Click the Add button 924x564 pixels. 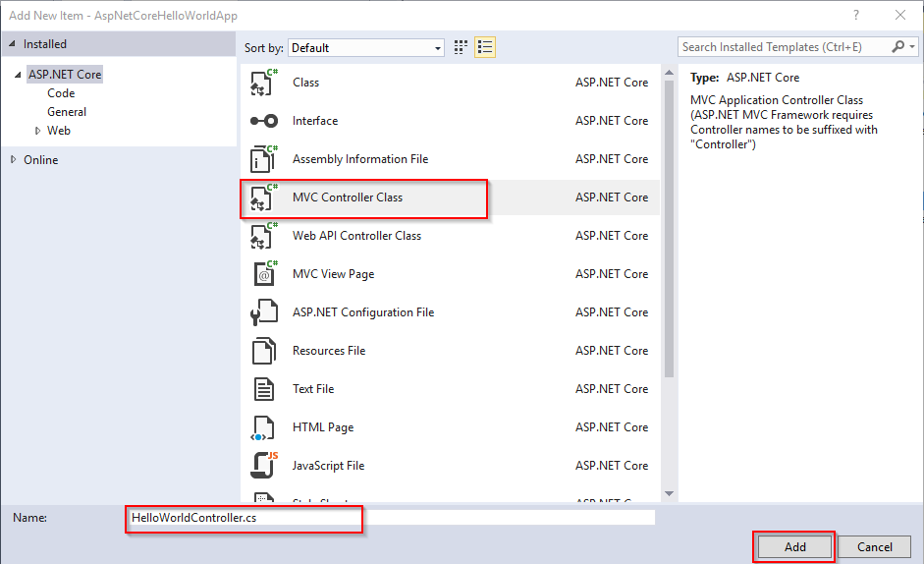coord(794,547)
